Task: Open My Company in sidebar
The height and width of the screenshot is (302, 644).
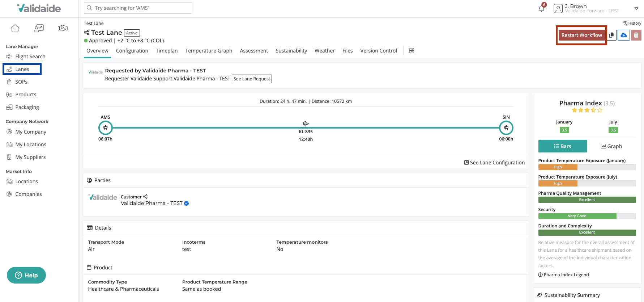Action: point(26,132)
